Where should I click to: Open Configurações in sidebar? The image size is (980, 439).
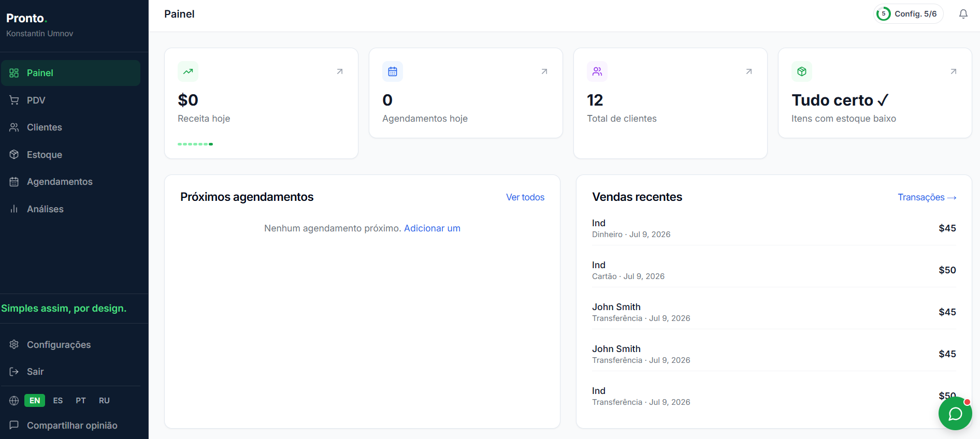pos(70,345)
